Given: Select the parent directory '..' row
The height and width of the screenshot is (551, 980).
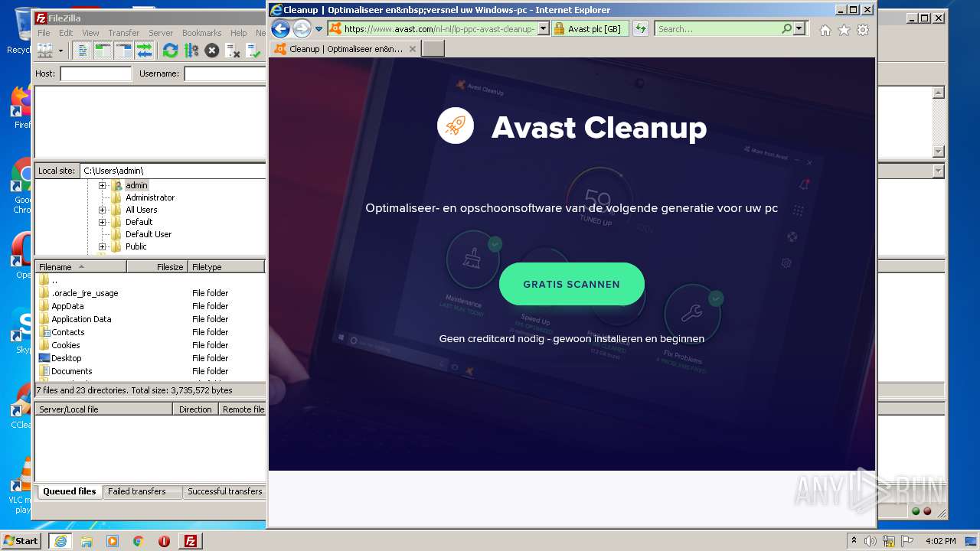Looking at the screenshot, I should pos(150,280).
